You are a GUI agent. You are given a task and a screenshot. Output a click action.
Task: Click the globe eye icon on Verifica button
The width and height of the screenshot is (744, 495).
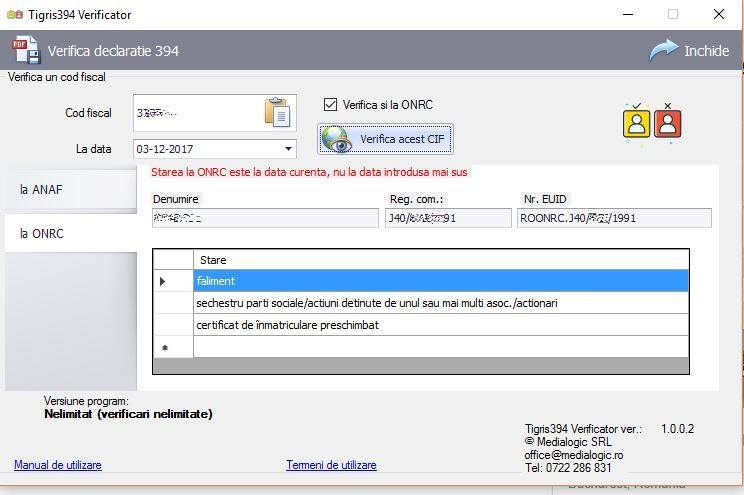point(336,139)
